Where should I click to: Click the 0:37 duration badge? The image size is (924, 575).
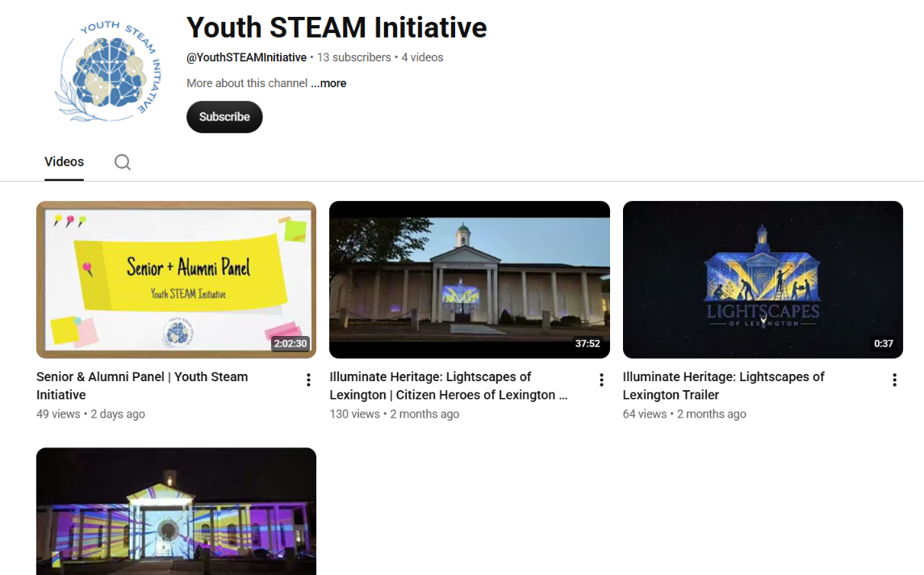[884, 343]
